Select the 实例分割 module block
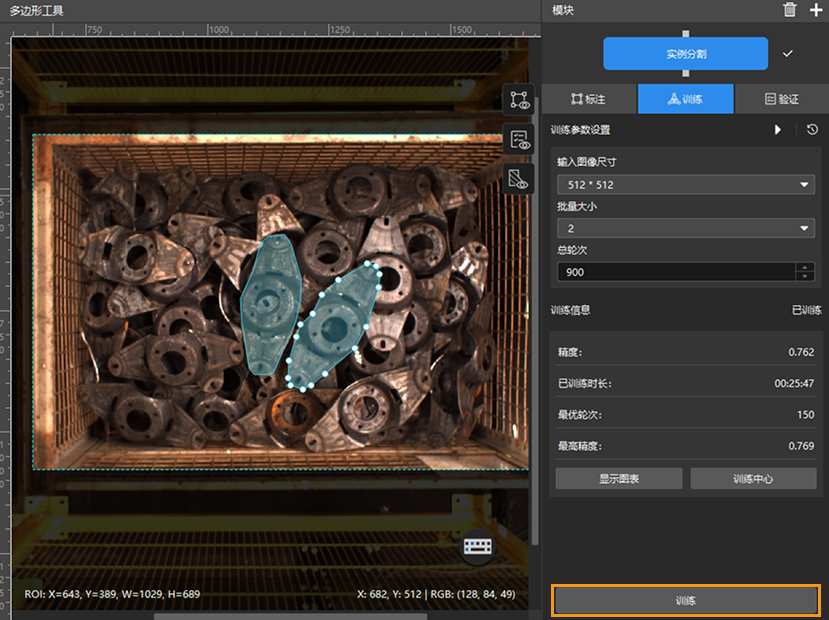The width and height of the screenshot is (829, 620). pyautogui.click(x=685, y=54)
